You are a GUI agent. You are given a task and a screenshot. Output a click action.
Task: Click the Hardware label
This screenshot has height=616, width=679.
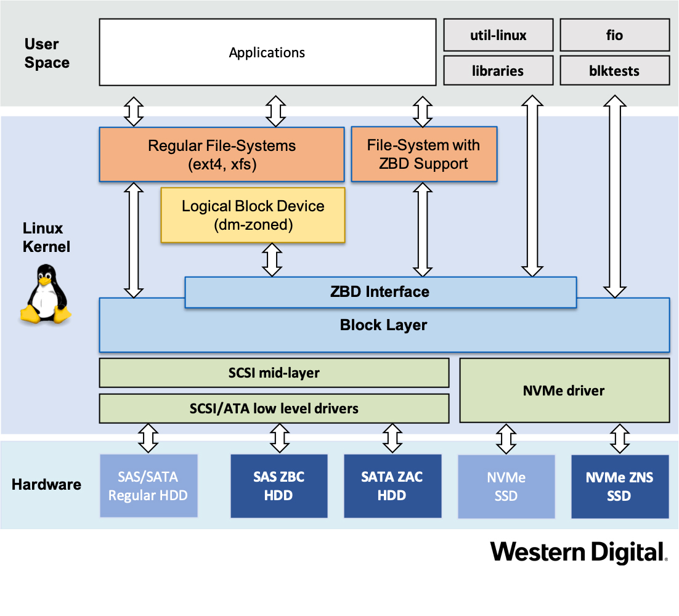[46, 484]
